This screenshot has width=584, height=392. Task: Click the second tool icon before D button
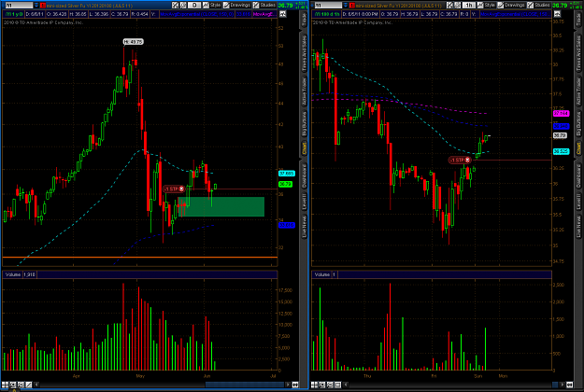coord(183,6)
